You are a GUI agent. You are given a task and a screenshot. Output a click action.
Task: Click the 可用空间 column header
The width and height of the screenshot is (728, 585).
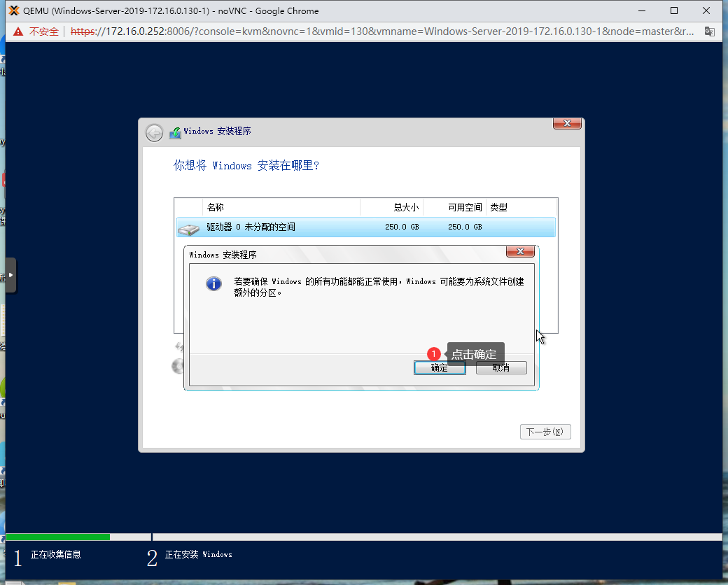pyautogui.click(x=455, y=207)
